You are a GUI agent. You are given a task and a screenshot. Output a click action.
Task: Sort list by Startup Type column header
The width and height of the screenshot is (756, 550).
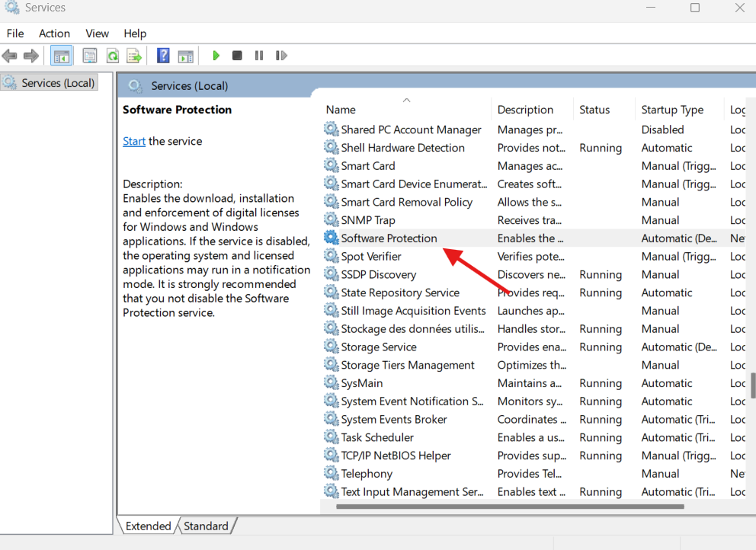(x=671, y=110)
